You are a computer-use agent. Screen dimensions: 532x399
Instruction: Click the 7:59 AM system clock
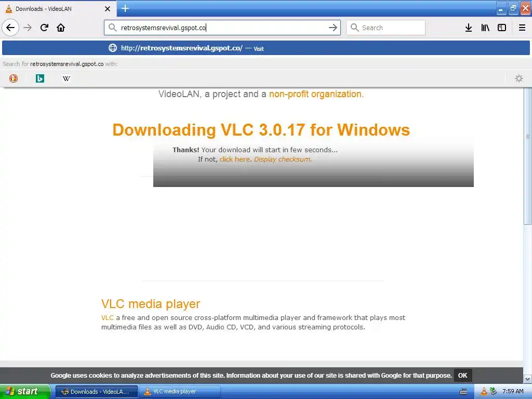coord(513,391)
